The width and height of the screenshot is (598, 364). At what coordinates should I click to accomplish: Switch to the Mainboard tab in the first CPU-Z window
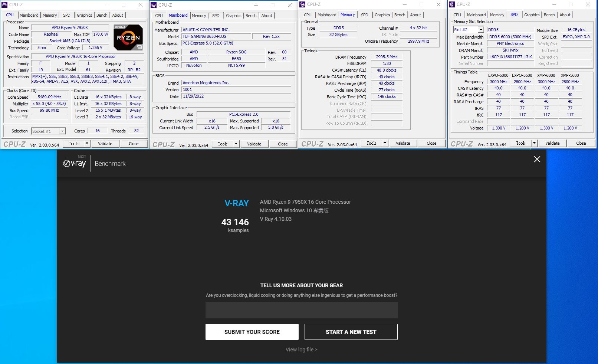pos(29,15)
